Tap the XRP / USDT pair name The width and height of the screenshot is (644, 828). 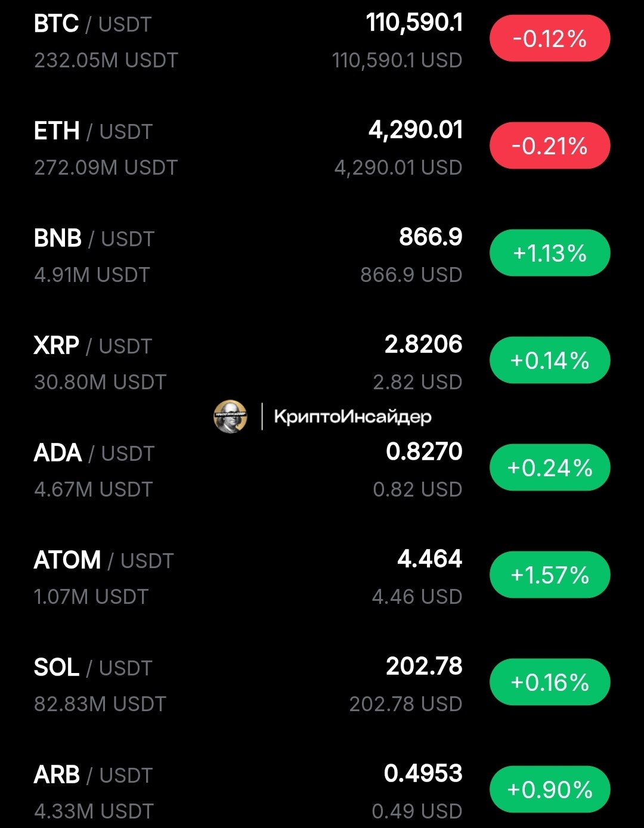(x=93, y=346)
